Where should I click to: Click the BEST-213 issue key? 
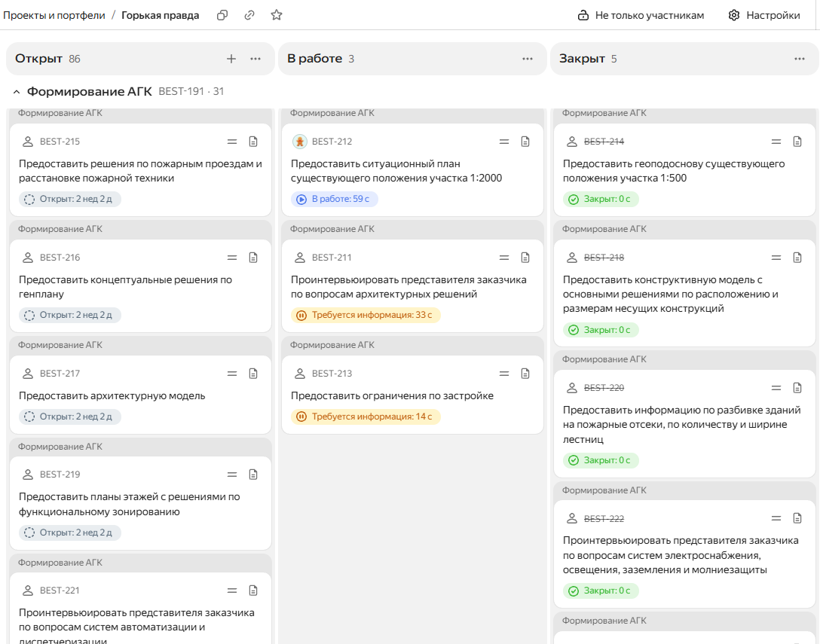click(332, 374)
